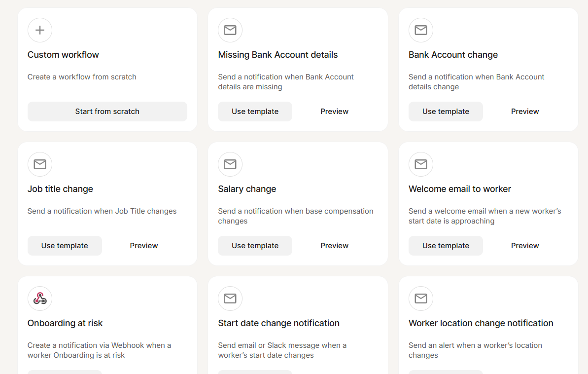
Task: Use the Salary change template
Action: coord(255,245)
